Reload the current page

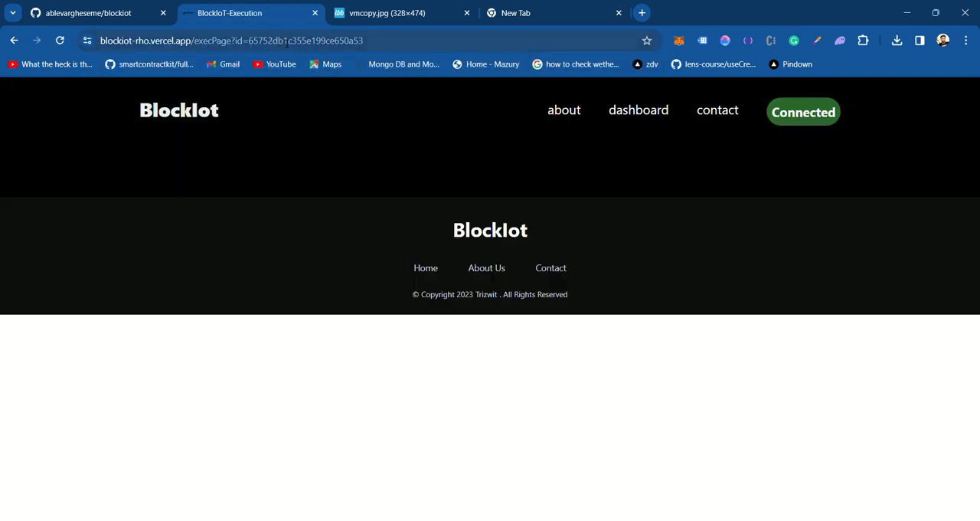[x=60, y=41]
